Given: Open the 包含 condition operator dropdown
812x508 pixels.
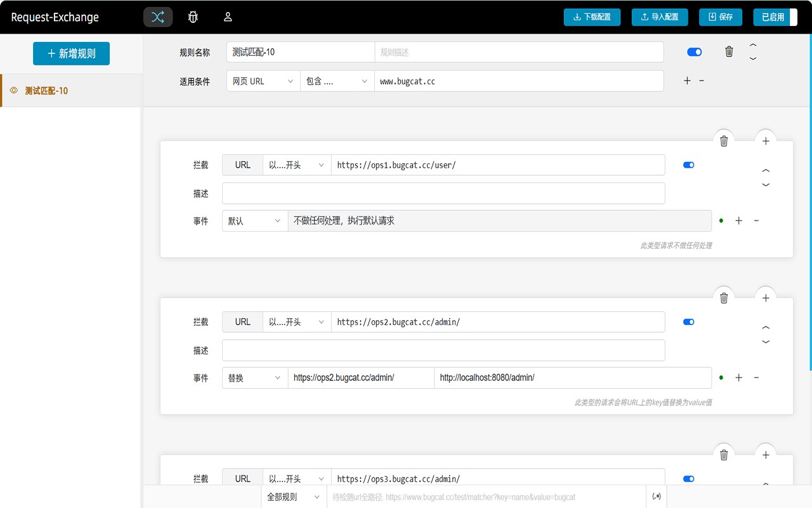Looking at the screenshot, I should click(337, 81).
